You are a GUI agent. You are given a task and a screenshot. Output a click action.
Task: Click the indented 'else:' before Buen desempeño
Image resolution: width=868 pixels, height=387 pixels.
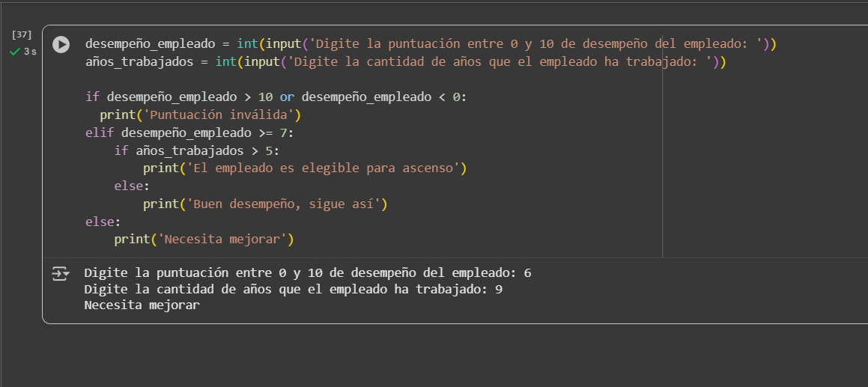click(132, 186)
